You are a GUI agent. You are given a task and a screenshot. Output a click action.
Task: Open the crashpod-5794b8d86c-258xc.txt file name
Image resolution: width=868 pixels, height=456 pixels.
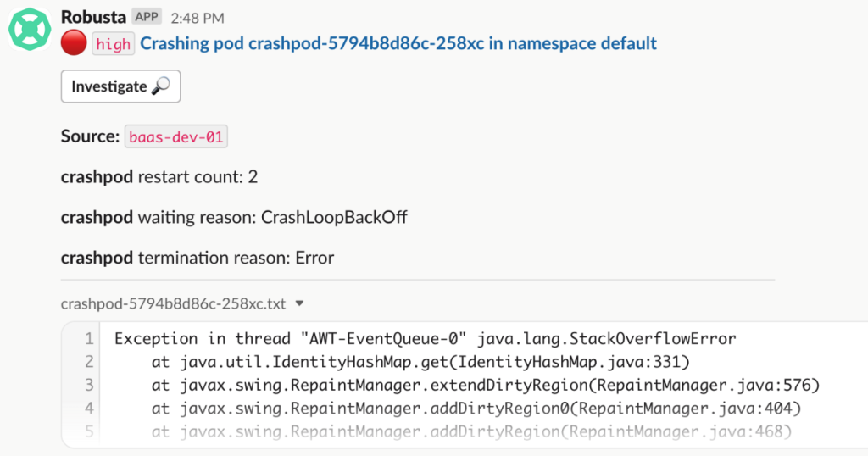click(174, 303)
